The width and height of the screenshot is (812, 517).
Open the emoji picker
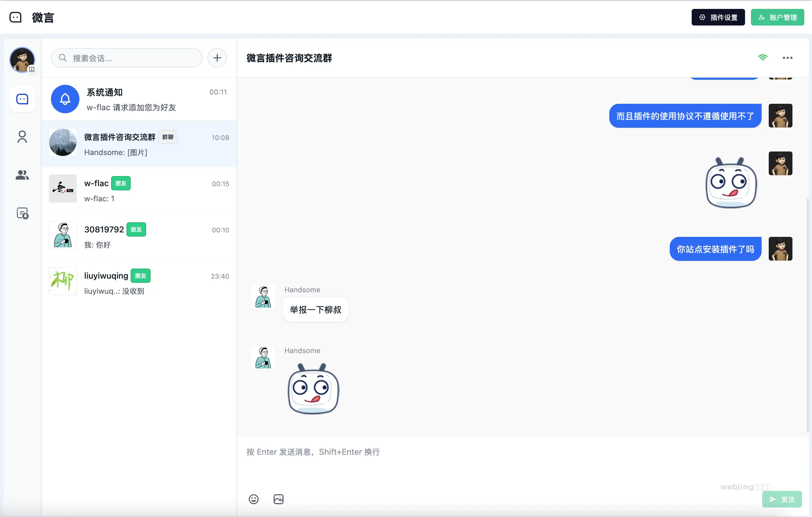click(x=254, y=499)
